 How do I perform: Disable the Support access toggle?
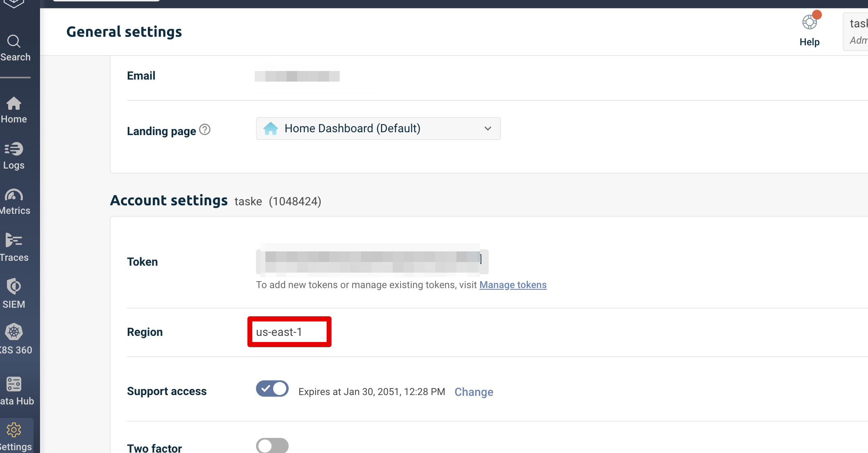[272, 389]
